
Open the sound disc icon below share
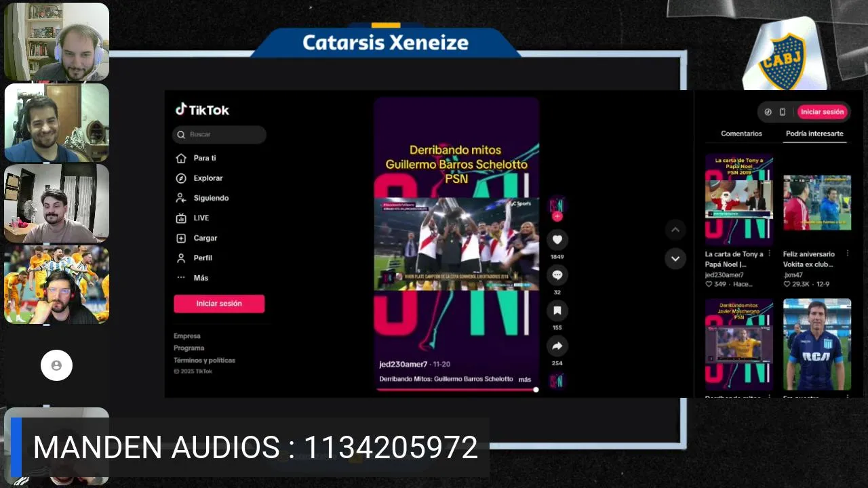click(x=557, y=381)
